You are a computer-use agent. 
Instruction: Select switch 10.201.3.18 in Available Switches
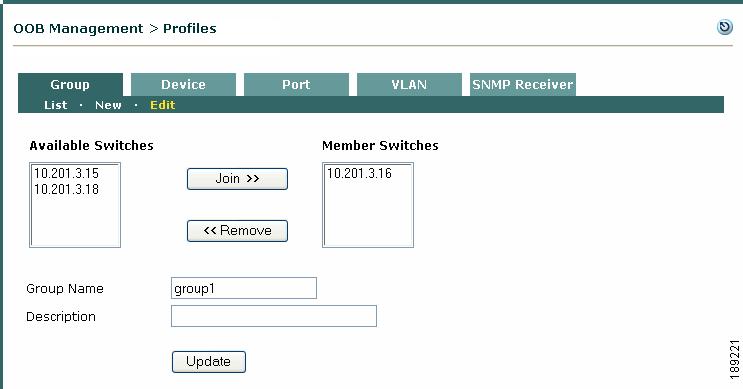point(66,190)
